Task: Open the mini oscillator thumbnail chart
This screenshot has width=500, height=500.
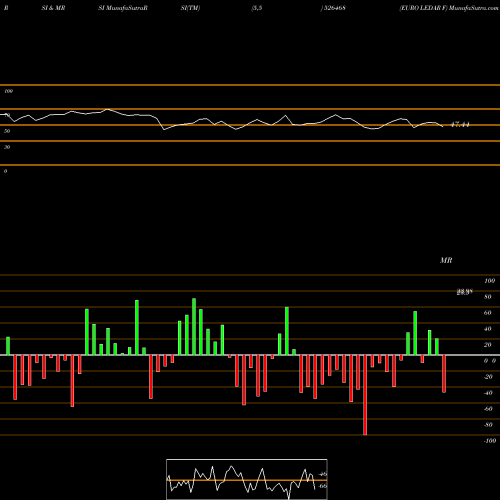Action: click(x=247, y=479)
